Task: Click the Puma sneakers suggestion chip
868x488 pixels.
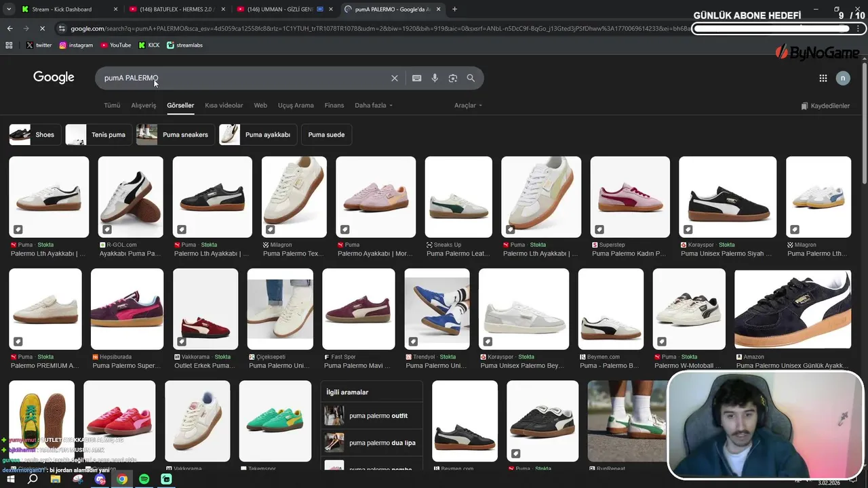Action: click(175, 135)
